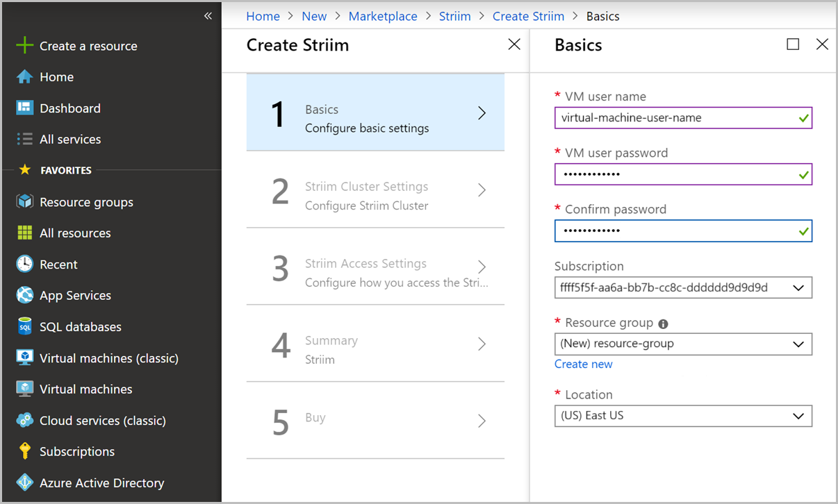Collapse the left navigation sidebar
The image size is (838, 504).
(x=207, y=15)
